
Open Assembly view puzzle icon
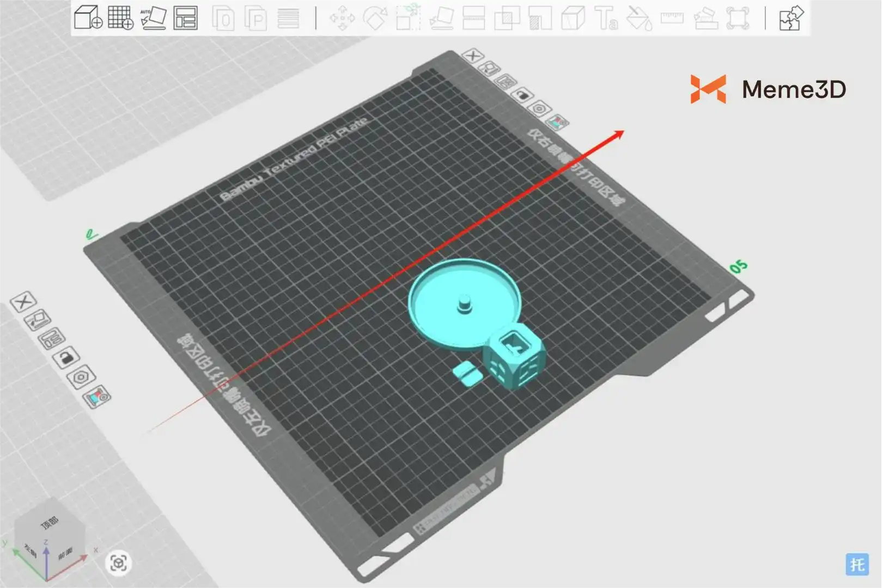pos(791,18)
